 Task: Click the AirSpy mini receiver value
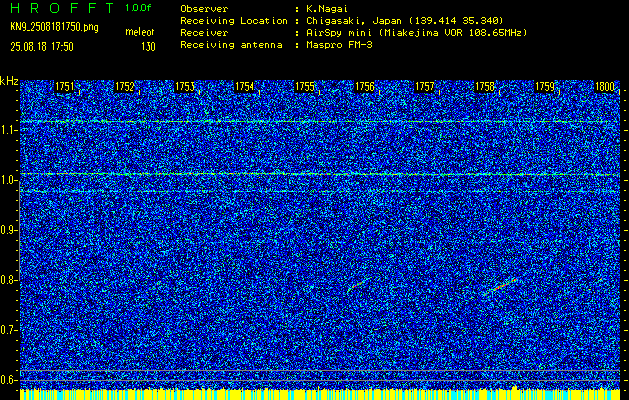[416, 33]
